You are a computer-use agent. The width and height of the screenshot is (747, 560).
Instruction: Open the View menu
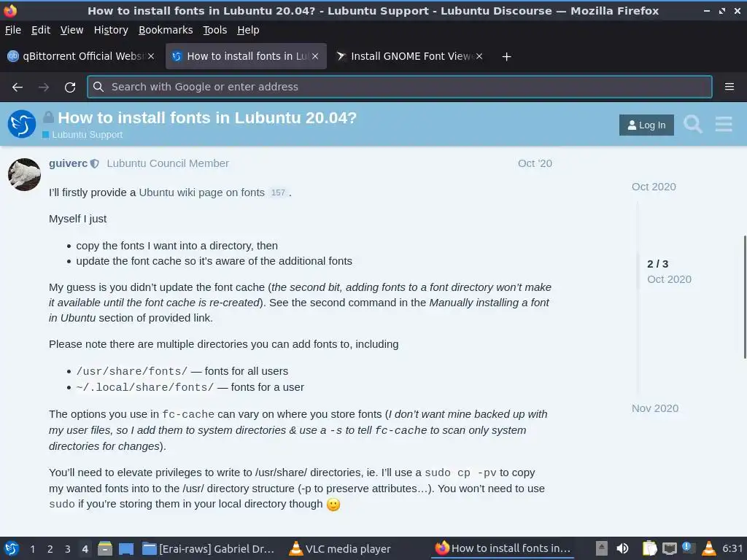(71, 30)
